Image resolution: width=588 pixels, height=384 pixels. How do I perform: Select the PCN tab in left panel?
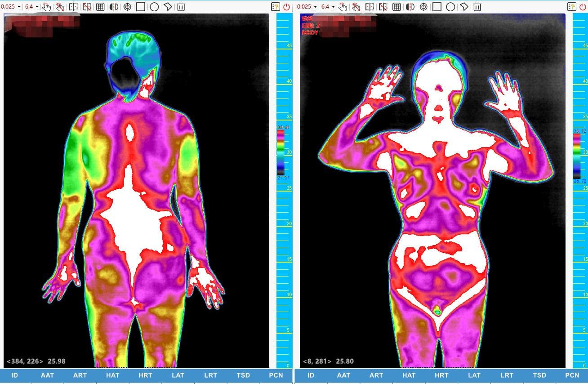pos(276,375)
